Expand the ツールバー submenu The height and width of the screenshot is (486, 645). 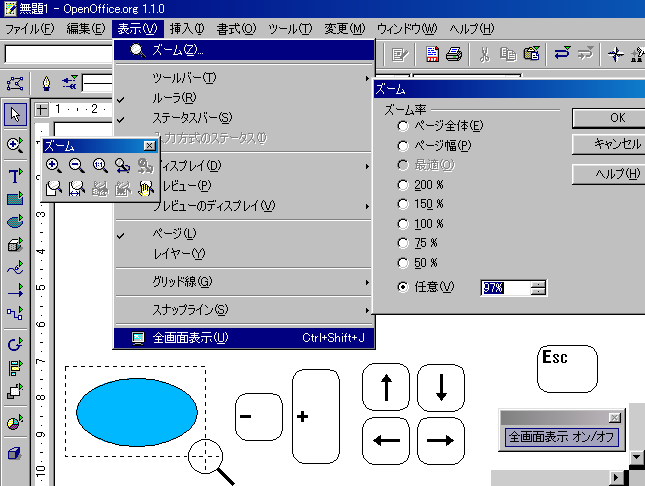[240, 78]
